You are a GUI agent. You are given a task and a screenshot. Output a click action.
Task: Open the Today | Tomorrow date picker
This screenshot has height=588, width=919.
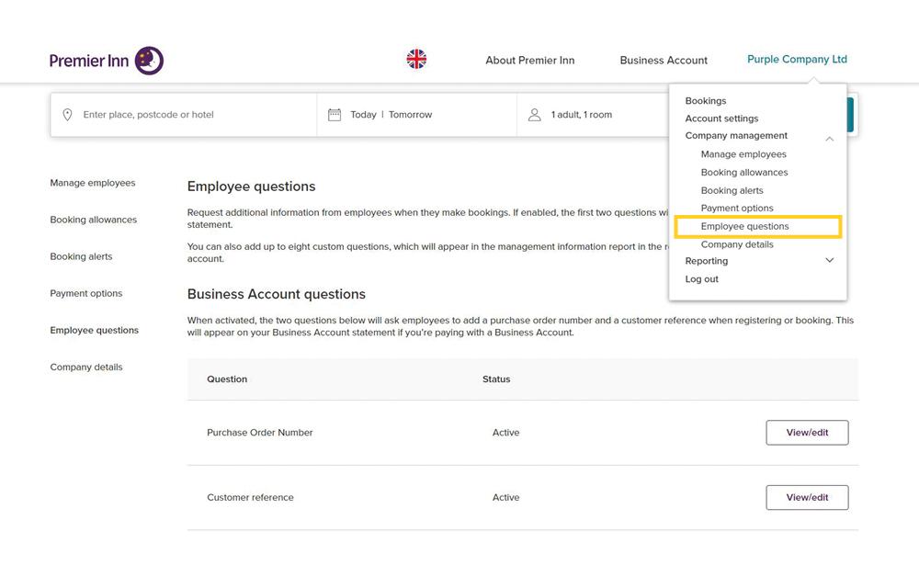click(416, 115)
